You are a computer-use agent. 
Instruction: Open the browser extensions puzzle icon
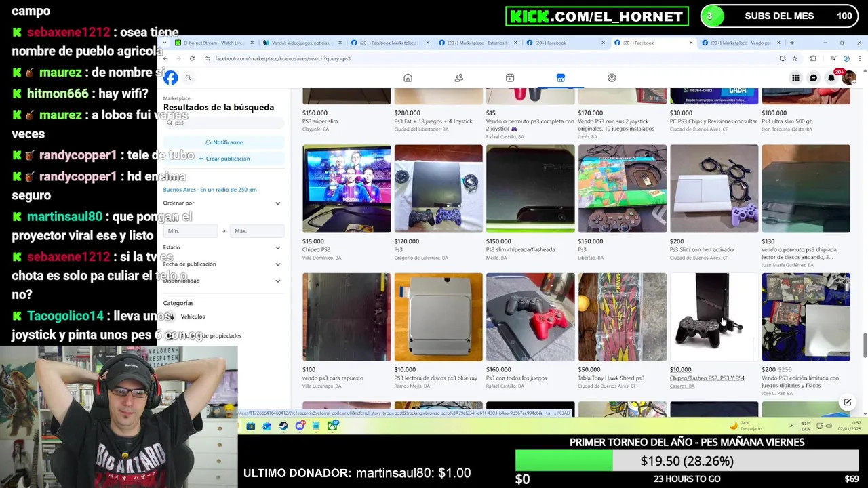(x=813, y=58)
